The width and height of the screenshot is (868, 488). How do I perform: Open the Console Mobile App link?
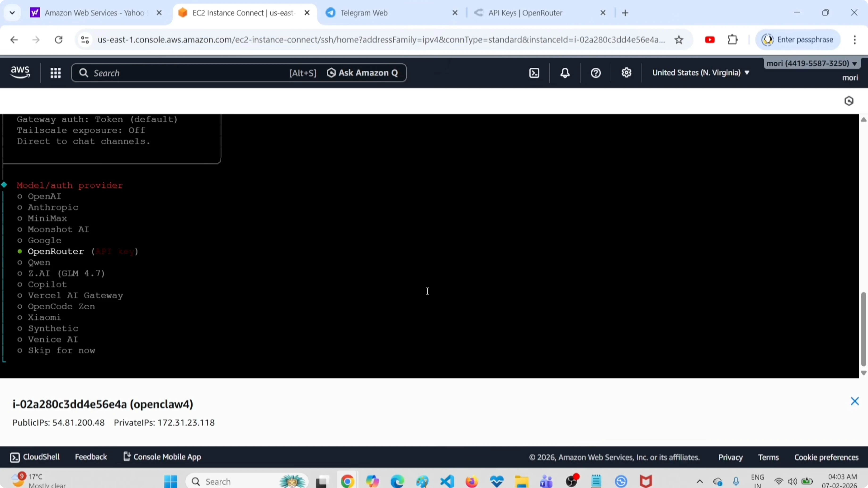coord(162,457)
